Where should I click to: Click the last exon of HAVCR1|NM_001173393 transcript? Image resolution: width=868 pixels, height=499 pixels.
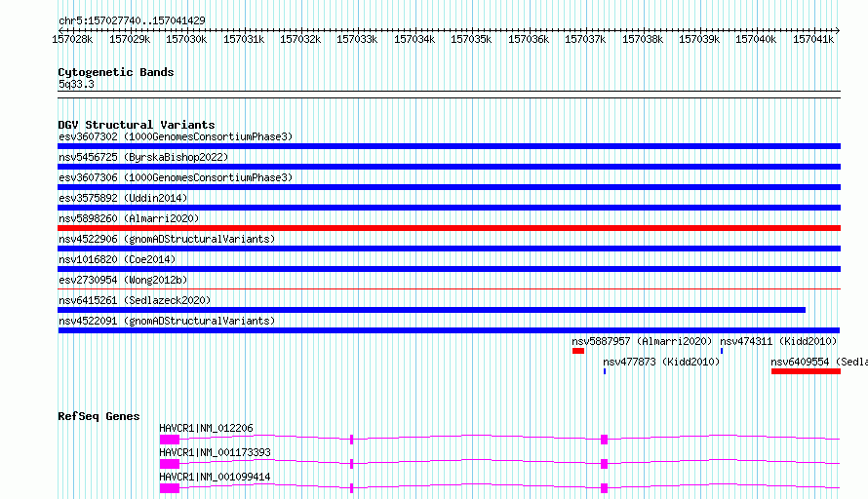click(604, 464)
